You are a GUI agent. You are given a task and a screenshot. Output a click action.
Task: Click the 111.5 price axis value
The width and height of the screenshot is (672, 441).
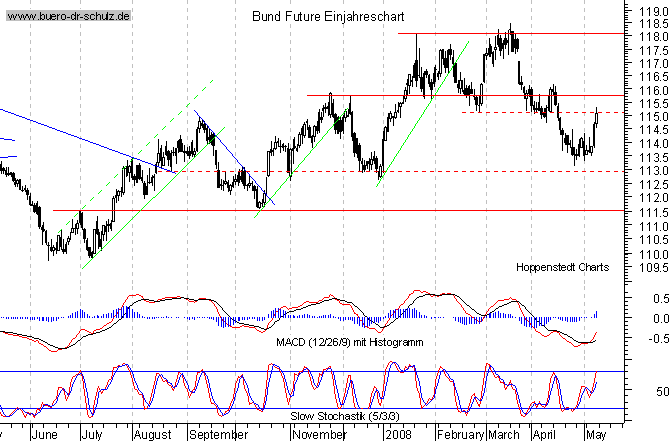tap(653, 212)
